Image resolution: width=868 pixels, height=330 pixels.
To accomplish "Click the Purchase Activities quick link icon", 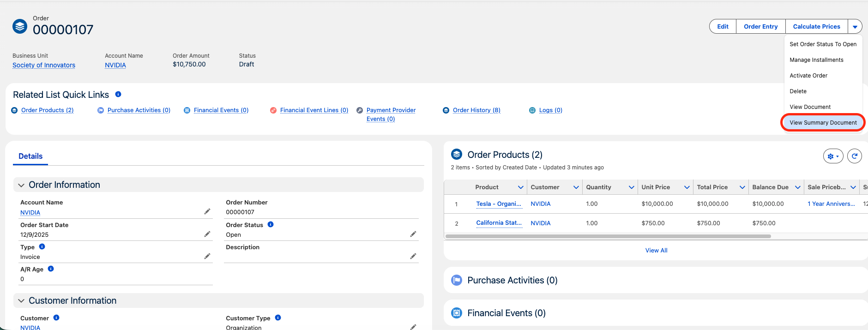I will click(x=101, y=110).
